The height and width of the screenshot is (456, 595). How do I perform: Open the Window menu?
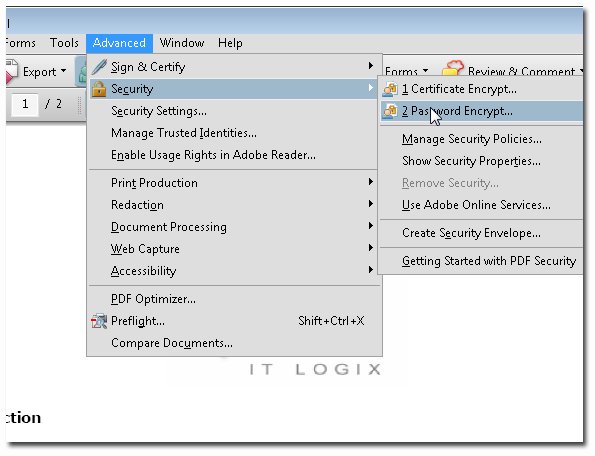tap(182, 43)
